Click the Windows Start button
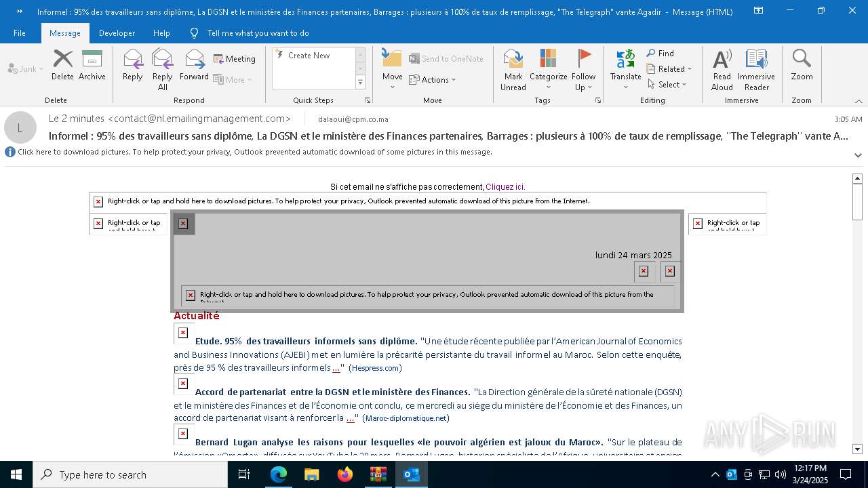Viewport: 868px width, 488px height. [x=16, y=474]
